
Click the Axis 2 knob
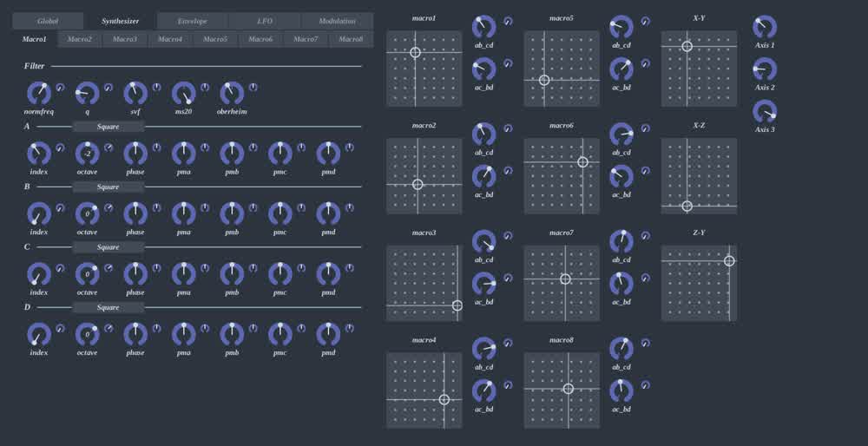coord(765,69)
